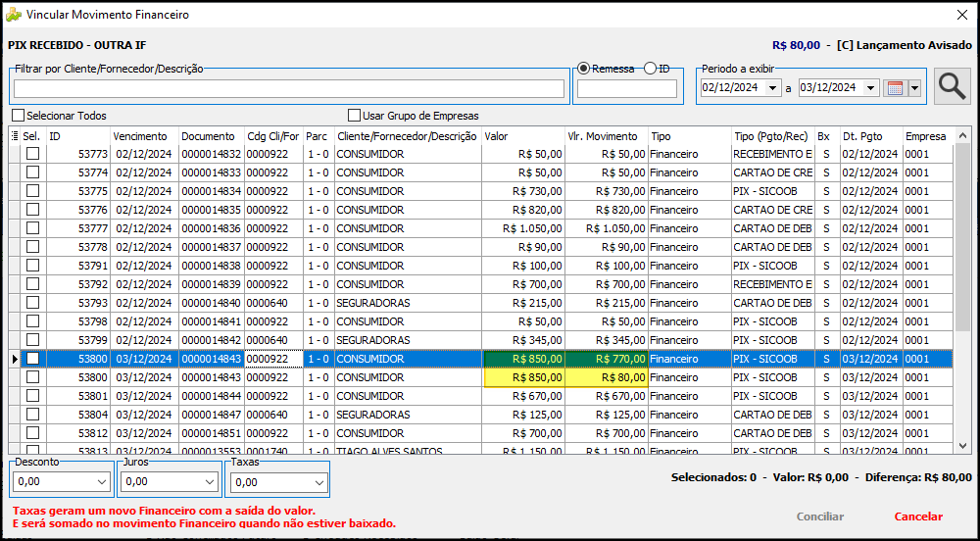This screenshot has height=541, width=980.
Task: Click the yellow highlighted R$ 80,00 cell
Action: point(607,377)
